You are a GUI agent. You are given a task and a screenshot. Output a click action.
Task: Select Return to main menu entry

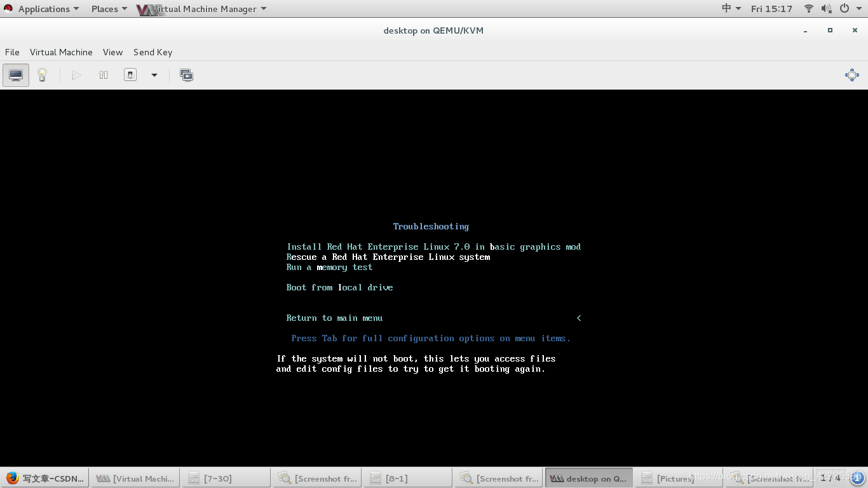[334, 318]
